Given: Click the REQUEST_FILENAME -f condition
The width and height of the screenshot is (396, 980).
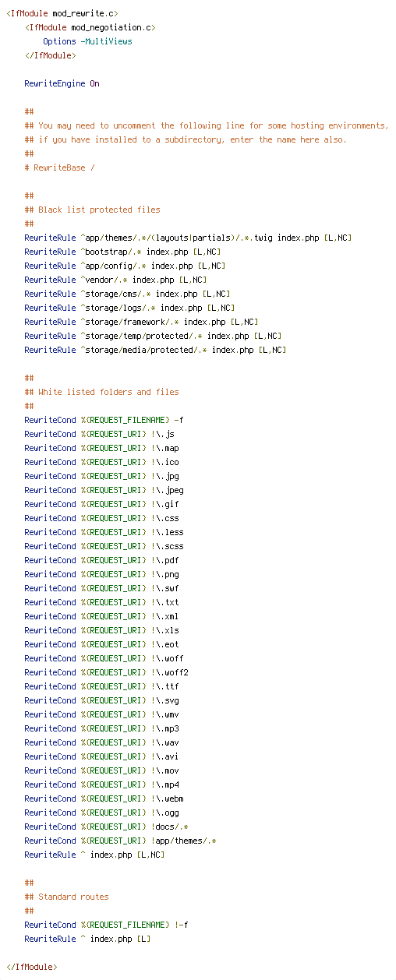Looking at the screenshot, I should (104, 420).
